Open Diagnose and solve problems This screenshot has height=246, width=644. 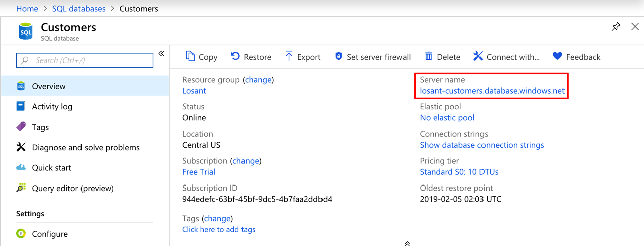85,147
